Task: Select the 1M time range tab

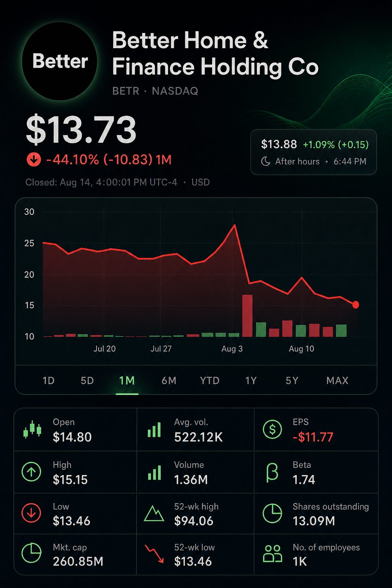Action: [127, 381]
